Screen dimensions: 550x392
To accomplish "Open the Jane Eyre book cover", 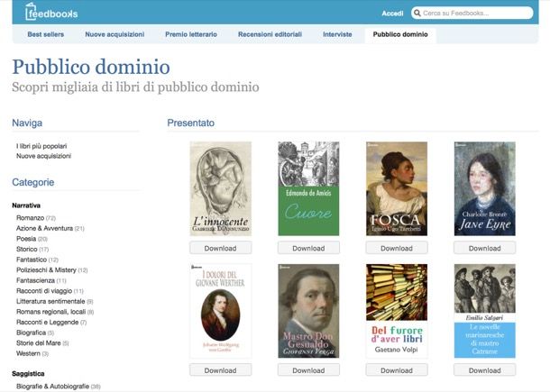I will pyautogui.click(x=485, y=188).
